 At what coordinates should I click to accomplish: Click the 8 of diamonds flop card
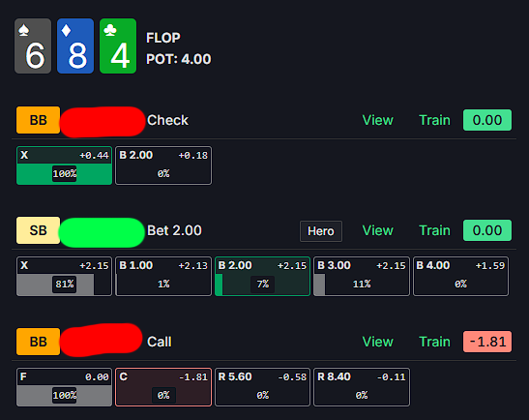75,45
